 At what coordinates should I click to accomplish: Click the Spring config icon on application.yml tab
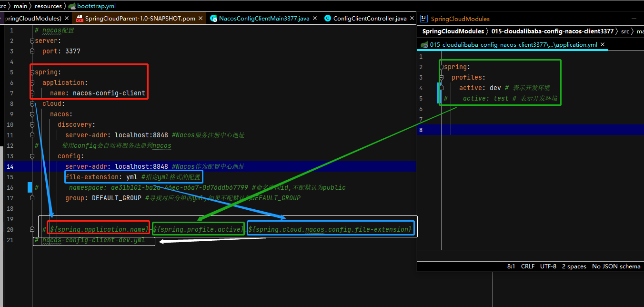pos(423,45)
